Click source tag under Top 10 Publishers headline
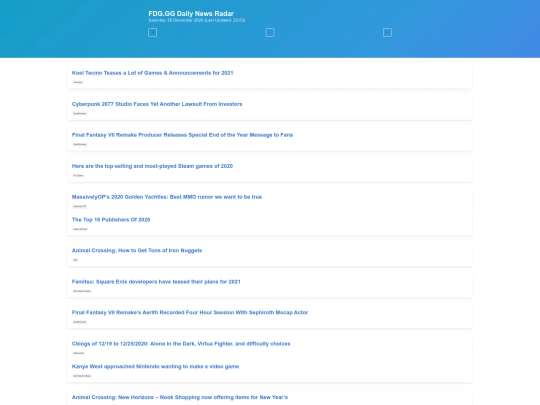The width and height of the screenshot is (540, 405). 80,229
